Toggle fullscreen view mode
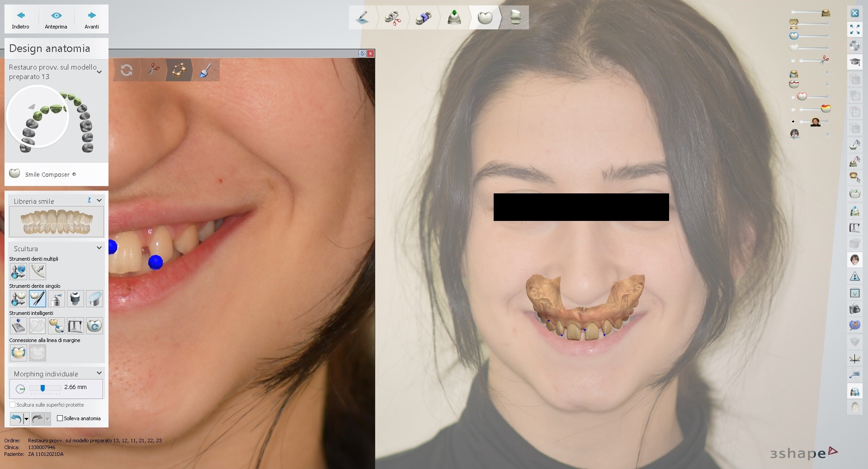Screen dimensions: 868x469 [854, 29]
